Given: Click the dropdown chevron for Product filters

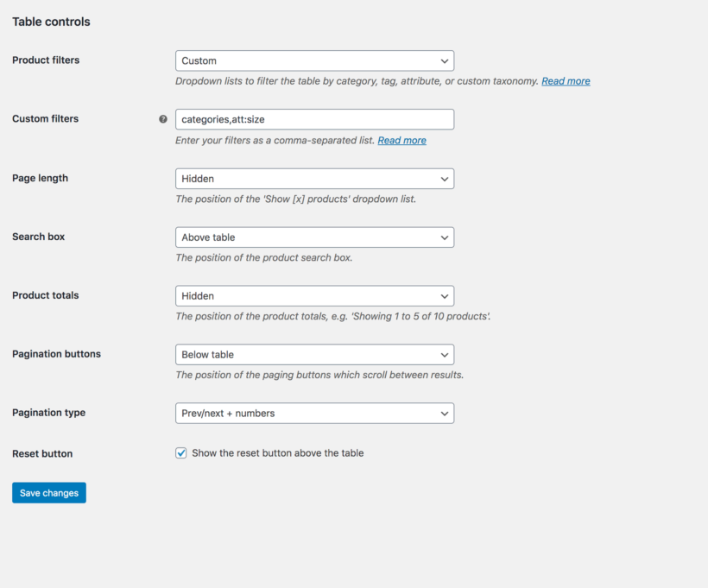Looking at the screenshot, I should coord(444,60).
